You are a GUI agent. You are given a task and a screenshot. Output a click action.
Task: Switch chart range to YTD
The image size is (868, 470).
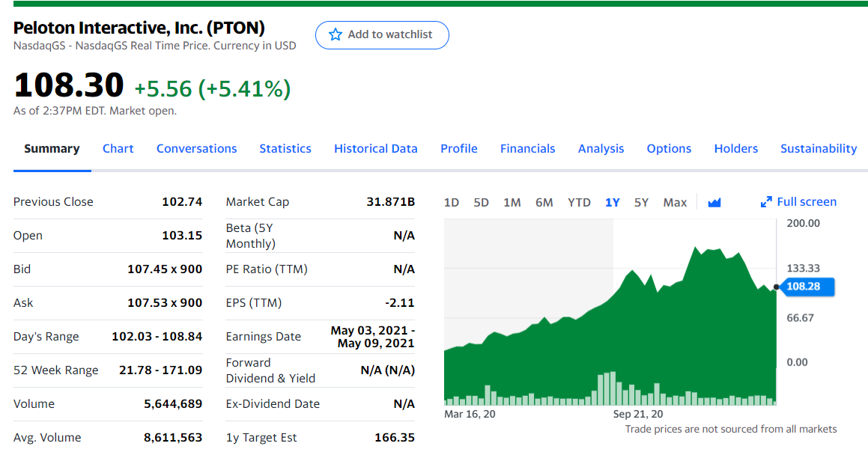pyautogui.click(x=579, y=202)
